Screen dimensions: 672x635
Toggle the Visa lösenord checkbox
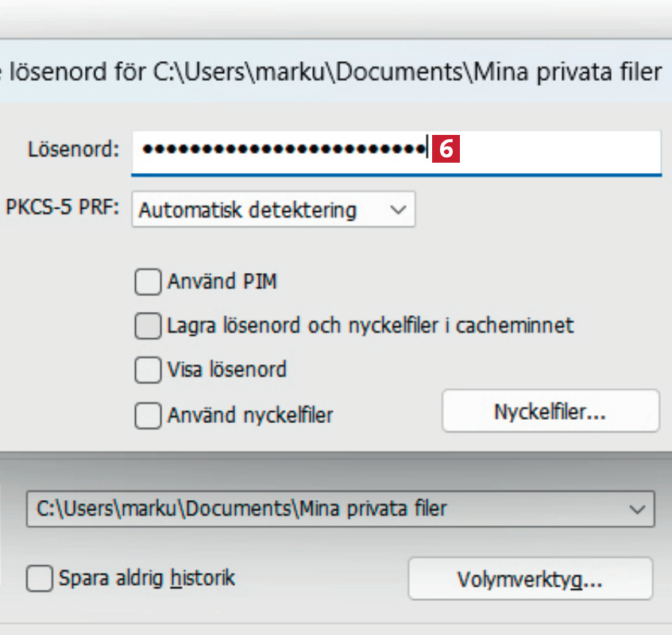pos(148,370)
